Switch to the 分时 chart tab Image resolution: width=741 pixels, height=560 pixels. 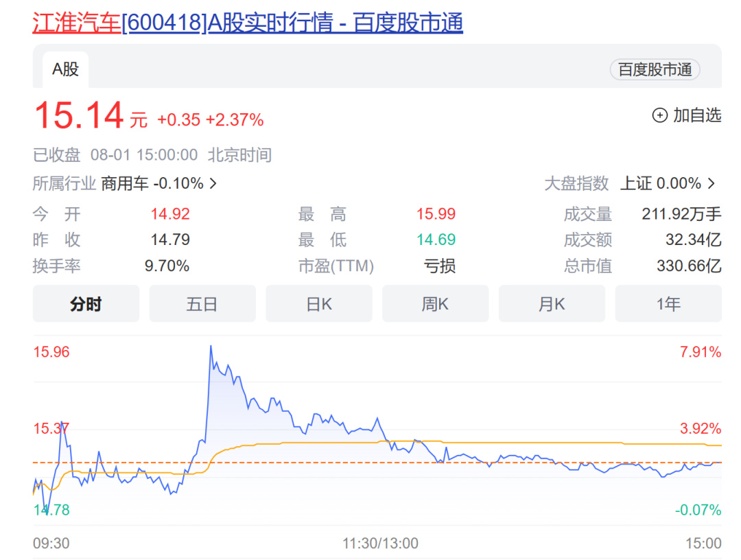(86, 304)
